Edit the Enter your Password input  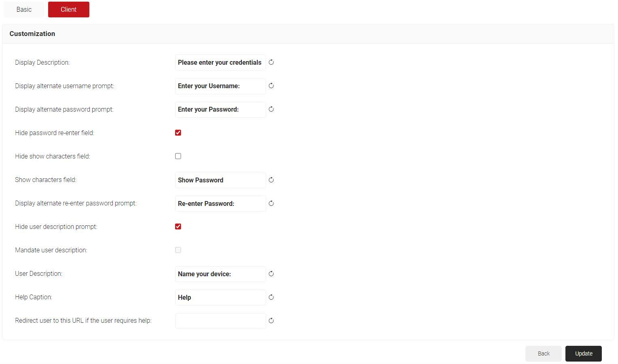point(220,109)
